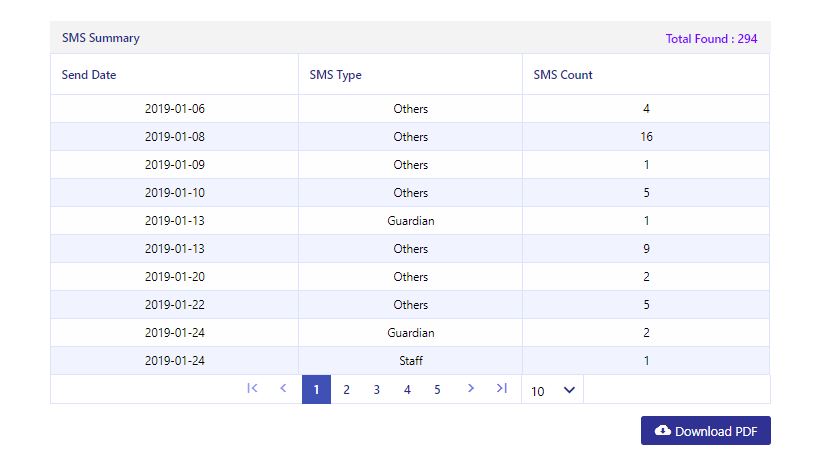Click Guardian type in 2019-01-24 row
Image resolution: width=828 pixels, height=472 pixels.
(x=411, y=333)
